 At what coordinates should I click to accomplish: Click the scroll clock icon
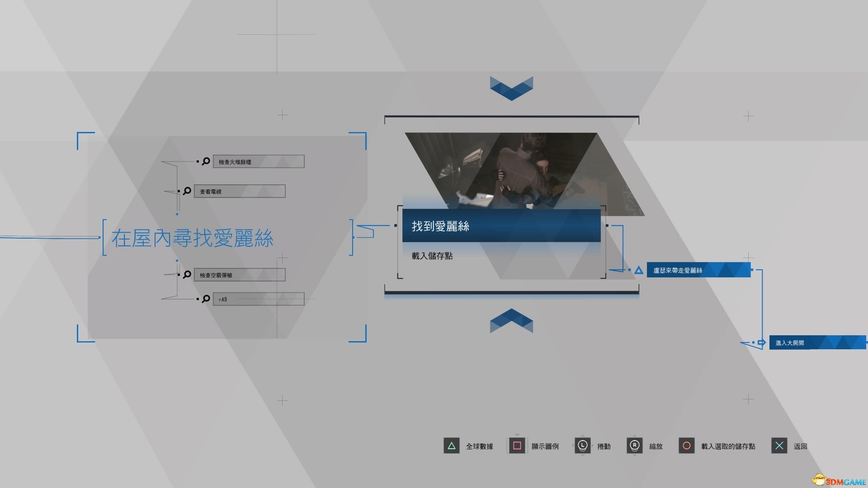click(582, 446)
